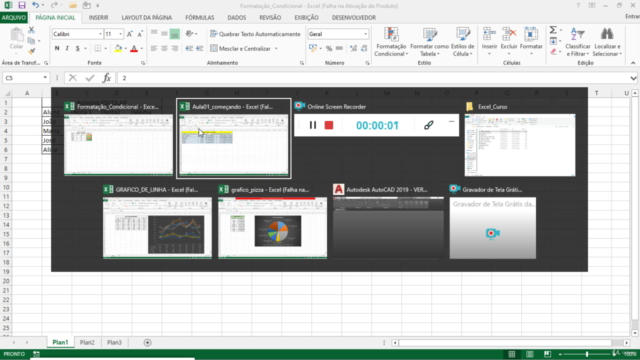This screenshot has height=360, width=640.
Task: Open Mesclar e Centralizar dropdown arrow
Action: (x=276, y=49)
